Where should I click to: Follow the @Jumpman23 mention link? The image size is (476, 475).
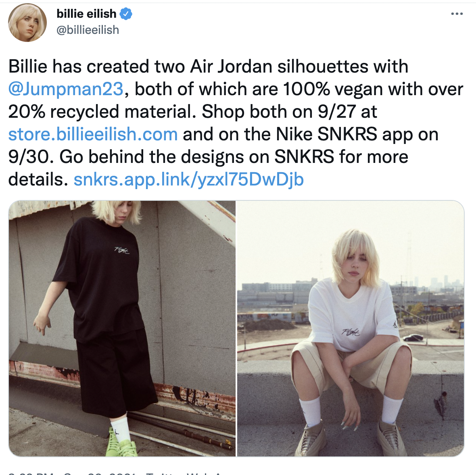pos(66,89)
